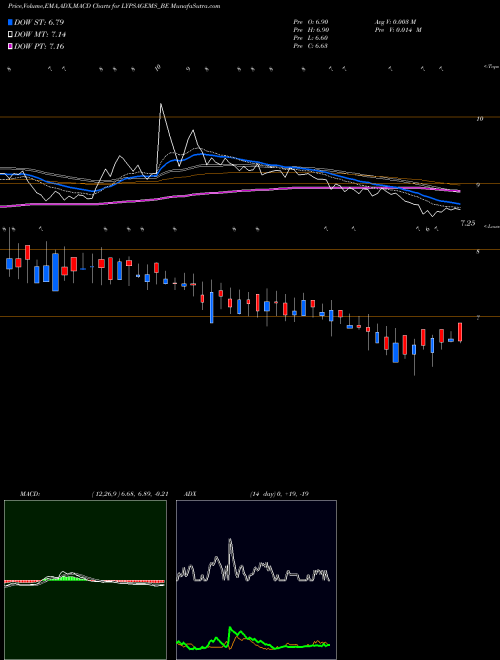
Task: Click the 10 price axis label in EMA chart
Action: point(479,119)
